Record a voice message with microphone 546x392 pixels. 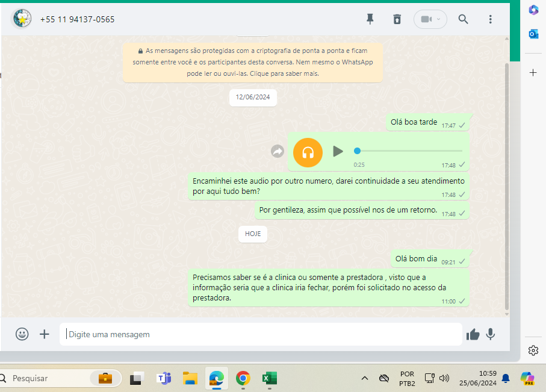[x=491, y=334]
